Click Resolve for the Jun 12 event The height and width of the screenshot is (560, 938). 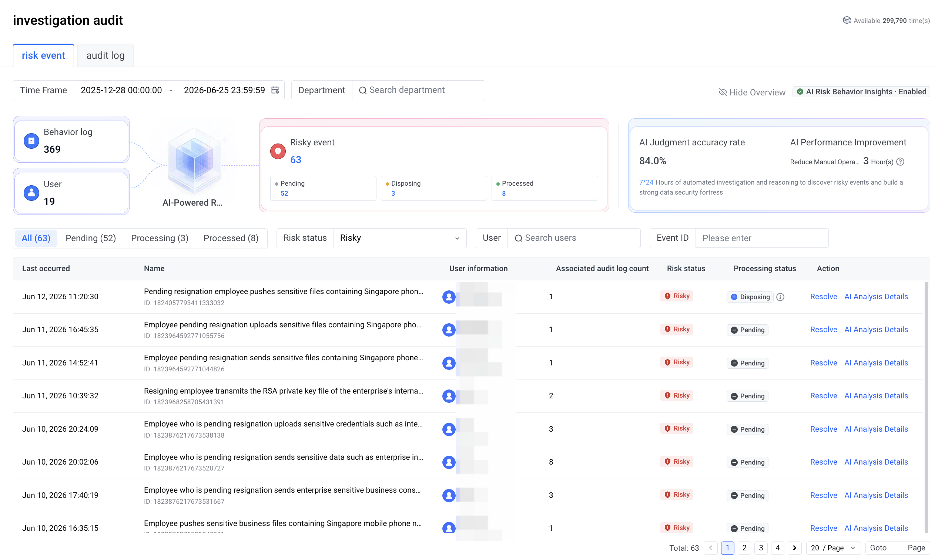[x=824, y=297]
